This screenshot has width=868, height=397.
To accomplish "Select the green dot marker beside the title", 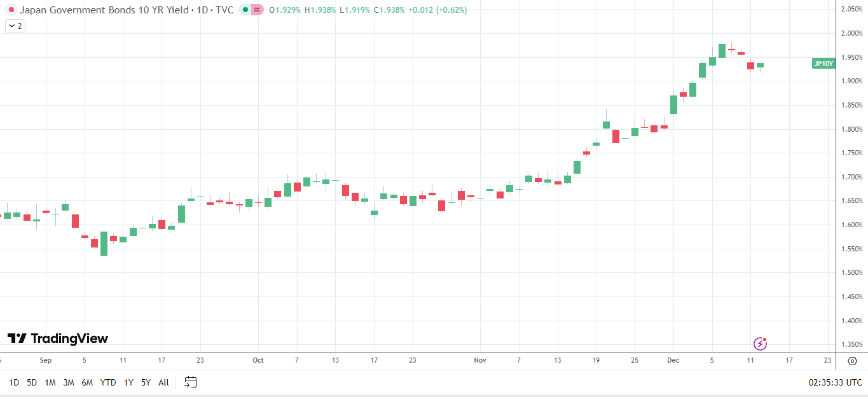I will pos(245,10).
